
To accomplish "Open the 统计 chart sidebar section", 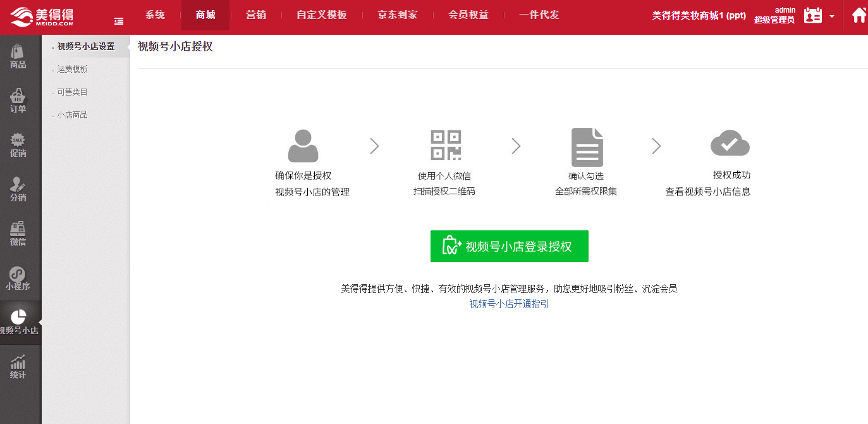I will 18,367.
